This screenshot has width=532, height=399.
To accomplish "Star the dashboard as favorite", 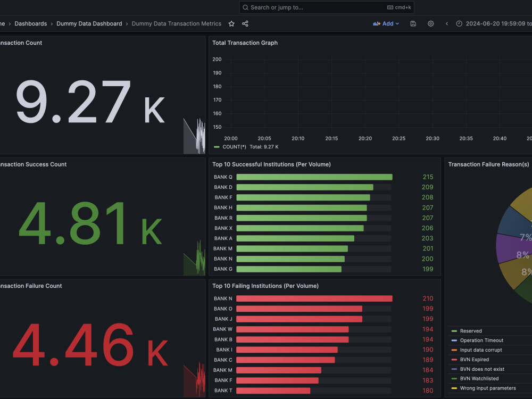I will (x=231, y=24).
